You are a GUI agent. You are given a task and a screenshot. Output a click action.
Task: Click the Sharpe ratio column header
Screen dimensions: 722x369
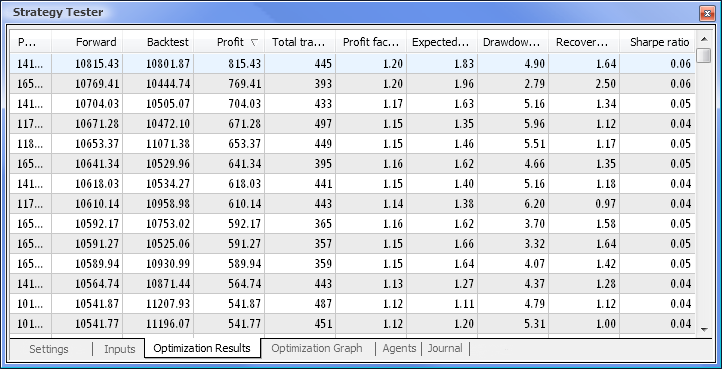click(x=658, y=42)
